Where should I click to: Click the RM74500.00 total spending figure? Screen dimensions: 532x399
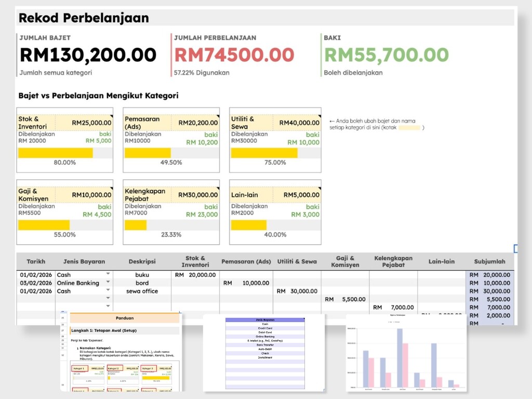click(234, 55)
